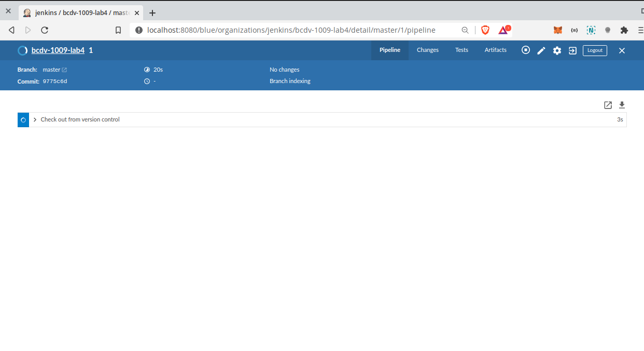This screenshot has height=351, width=644.
Task: Expand Check out from version control step
Action: (35, 119)
